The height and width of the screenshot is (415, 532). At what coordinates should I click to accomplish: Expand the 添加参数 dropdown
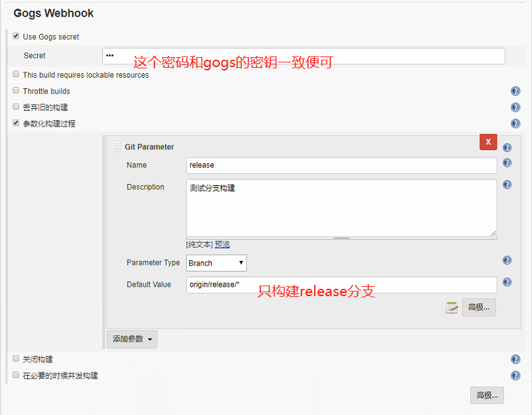coord(132,339)
